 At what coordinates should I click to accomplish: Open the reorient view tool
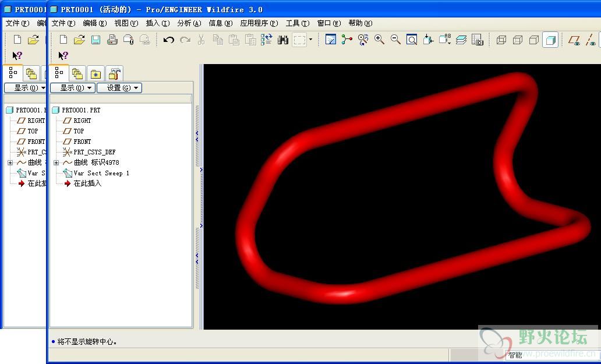coord(428,40)
